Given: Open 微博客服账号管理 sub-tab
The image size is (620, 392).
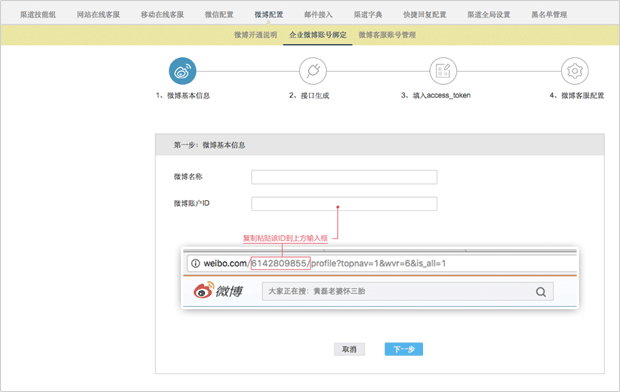Looking at the screenshot, I should pos(387,35).
